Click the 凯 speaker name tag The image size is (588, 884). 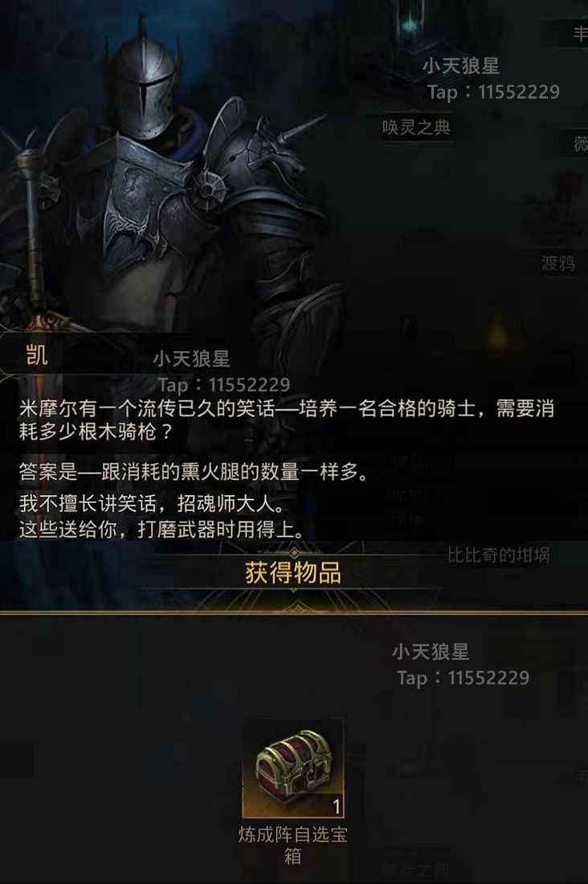click(37, 355)
